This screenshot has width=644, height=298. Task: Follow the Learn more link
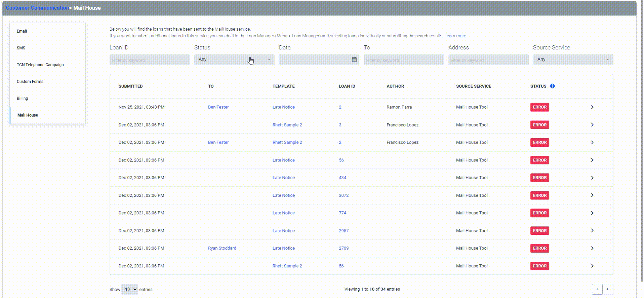[x=455, y=36]
